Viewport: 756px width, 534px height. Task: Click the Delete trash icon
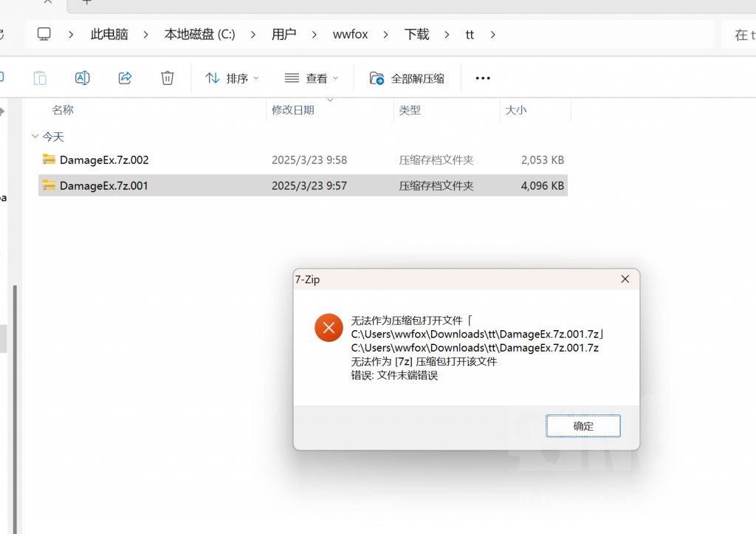tap(167, 78)
